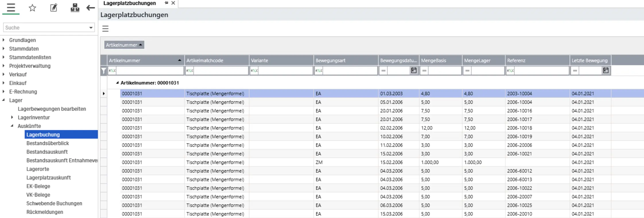This screenshot has width=644, height=218.
Task: Sort by the Variante column header
Action: click(x=281, y=60)
